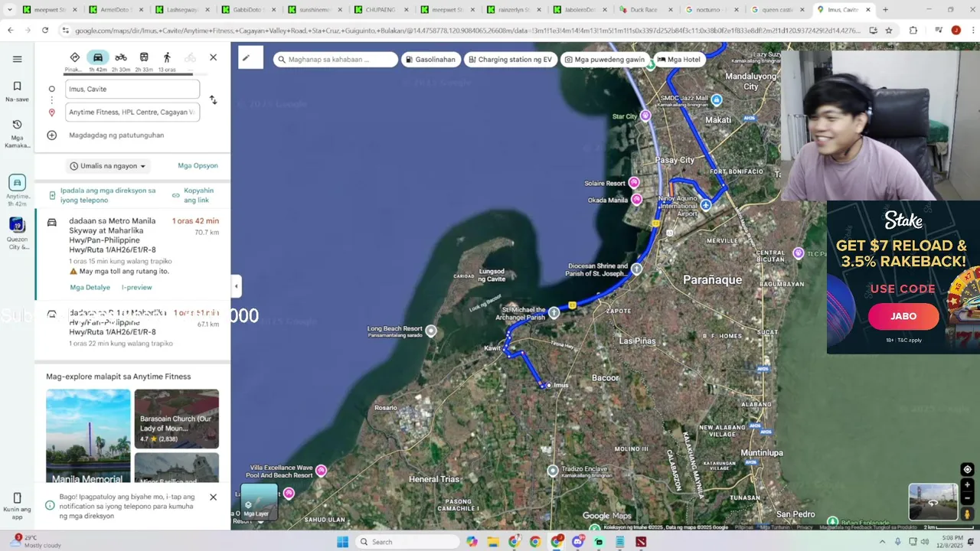Click I-preview for the first route
The image size is (980, 551).
pos(136,288)
